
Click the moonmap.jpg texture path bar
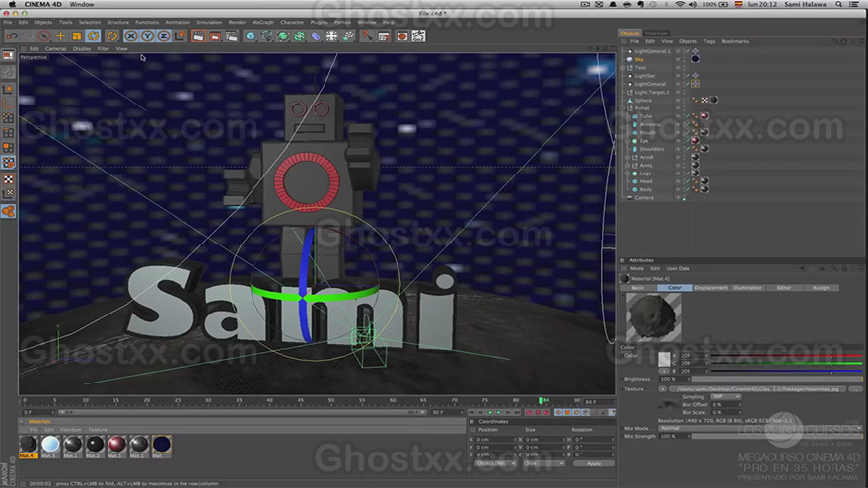[758, 389]
